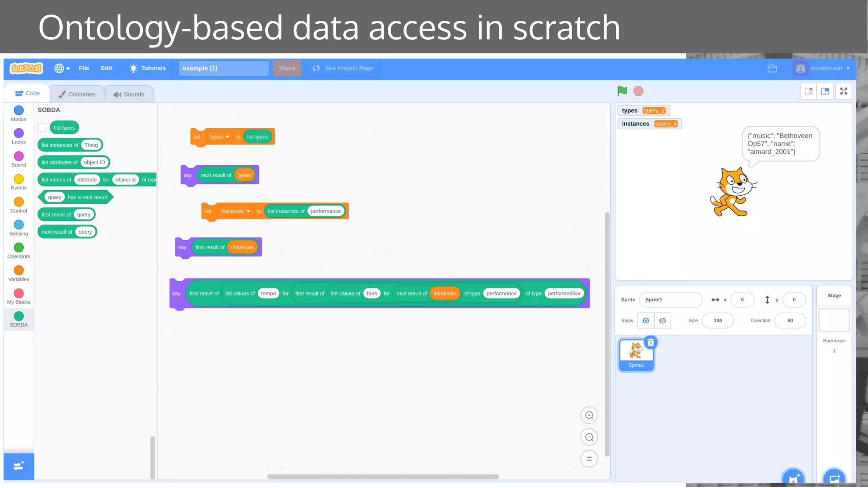Click the sprite x position field
868x488 pixels.
point(742,299)
